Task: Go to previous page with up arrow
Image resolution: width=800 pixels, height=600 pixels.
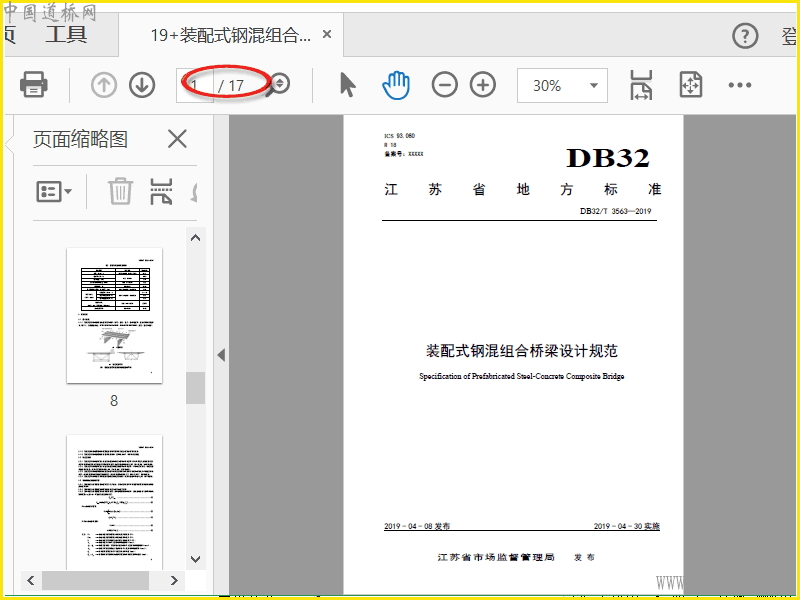Action: (104, 85)
